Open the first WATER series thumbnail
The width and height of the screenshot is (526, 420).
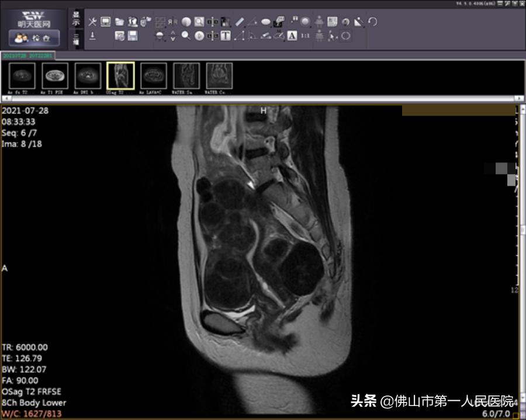[x=186, y=76]
